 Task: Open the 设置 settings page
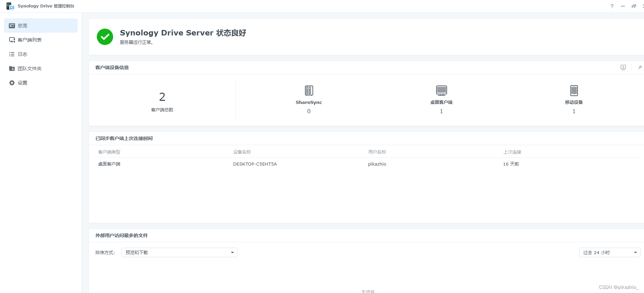click(x=41, y=83)
